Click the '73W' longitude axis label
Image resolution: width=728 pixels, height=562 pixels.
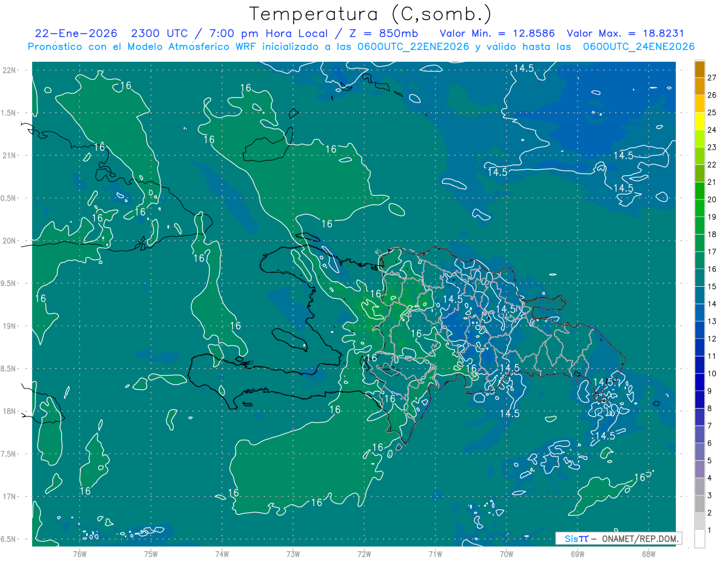click(293, 554)
